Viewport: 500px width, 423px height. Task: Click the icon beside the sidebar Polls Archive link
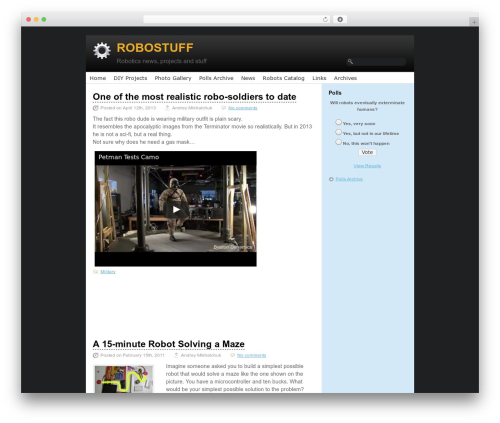[x=331, y=179]
